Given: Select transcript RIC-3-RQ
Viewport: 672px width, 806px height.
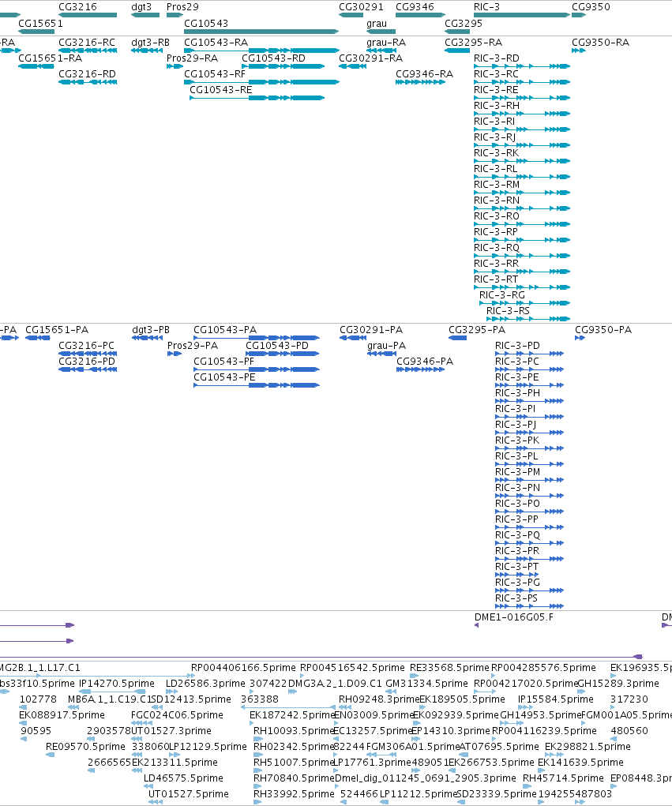Looking at the screenshot, I should [x=497, y=247].
